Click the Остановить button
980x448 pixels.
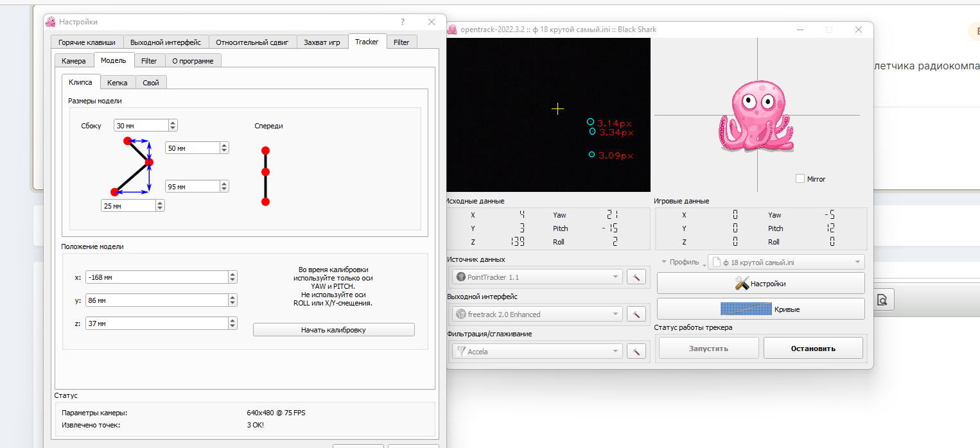(x=813, y=348)
